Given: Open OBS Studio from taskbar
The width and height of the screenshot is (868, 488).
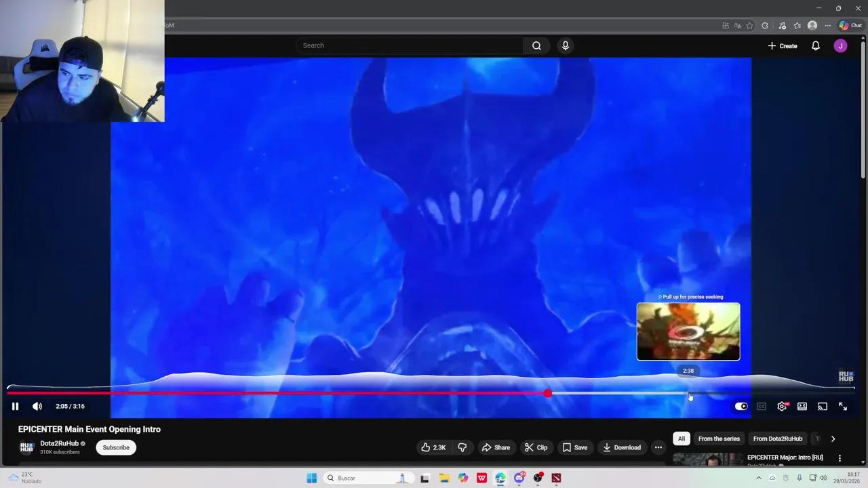Looking at the screenshot, I should [538, 478].
